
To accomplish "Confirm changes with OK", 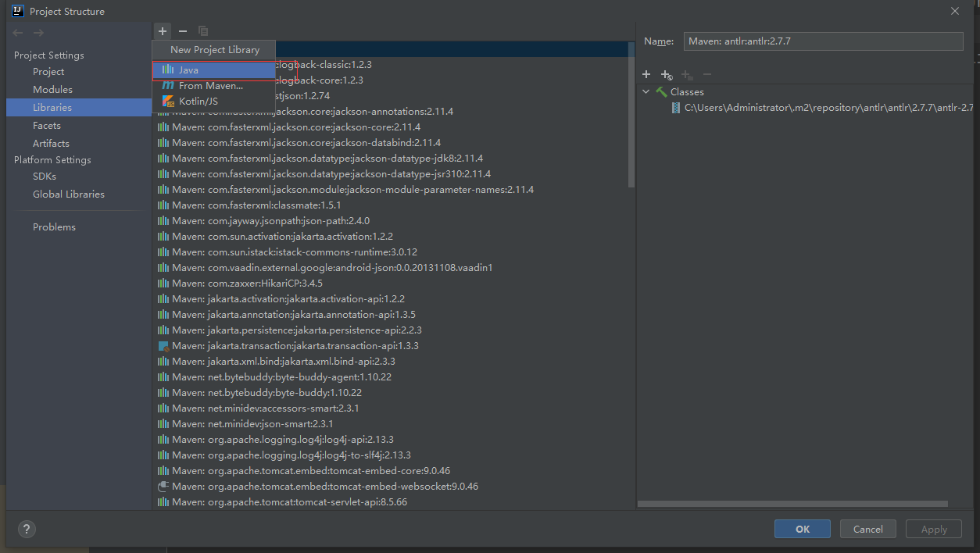I will [x=802, y=529].
